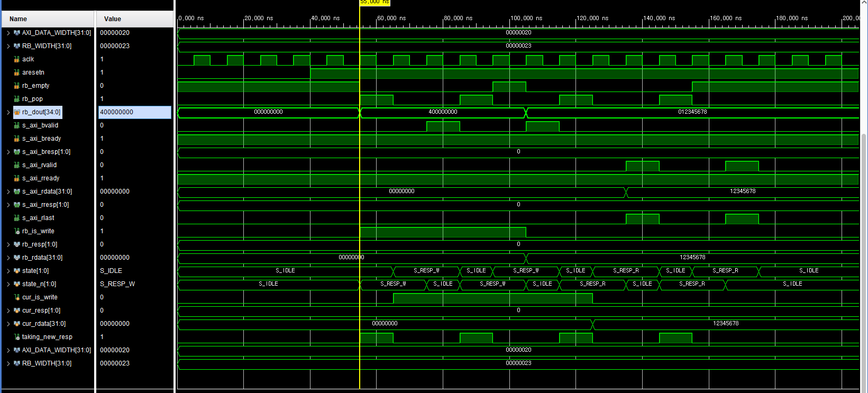Click the 20,000 ns ruler label
Viewport: 868px width, 393px height.
point(259,18)
